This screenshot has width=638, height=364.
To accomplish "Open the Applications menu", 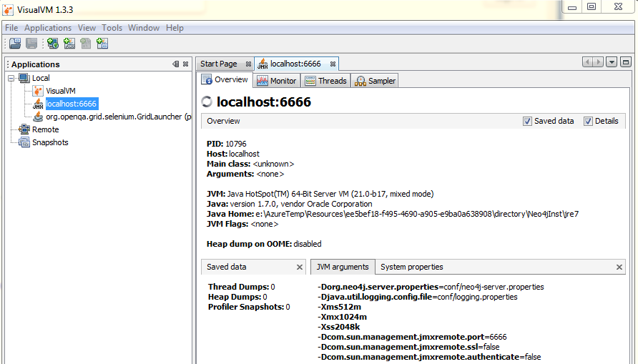I will (48, 28).
